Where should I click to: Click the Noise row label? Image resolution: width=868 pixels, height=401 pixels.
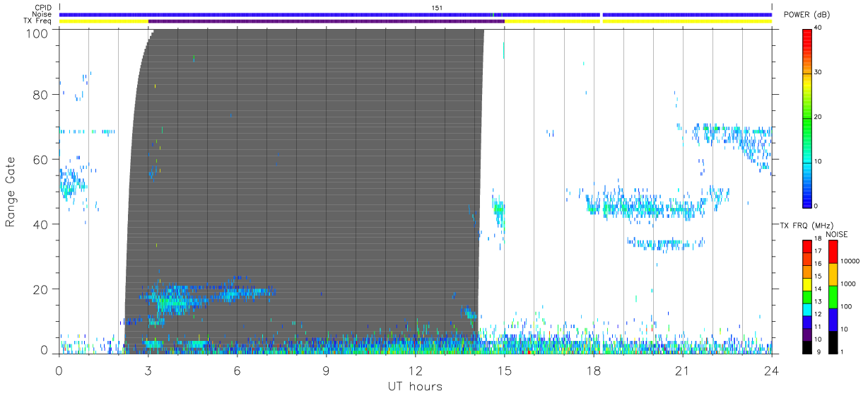point(43,14)
